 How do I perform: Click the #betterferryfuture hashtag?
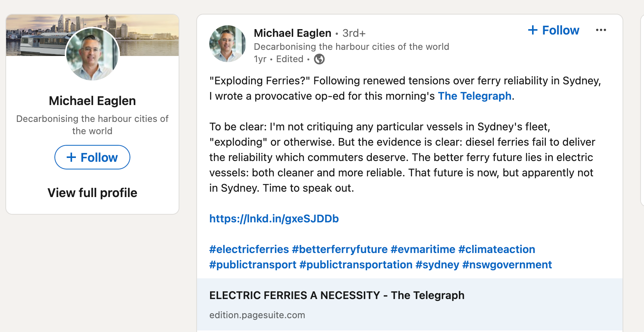[340, 249]
